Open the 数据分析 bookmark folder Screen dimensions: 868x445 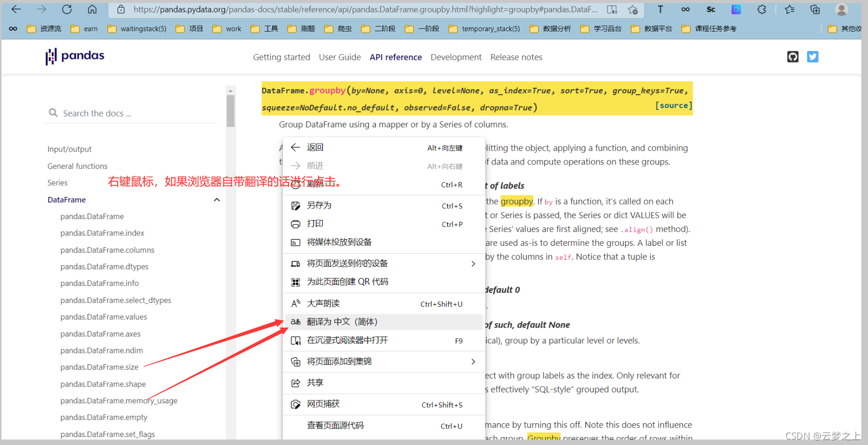tap(550, 29)
